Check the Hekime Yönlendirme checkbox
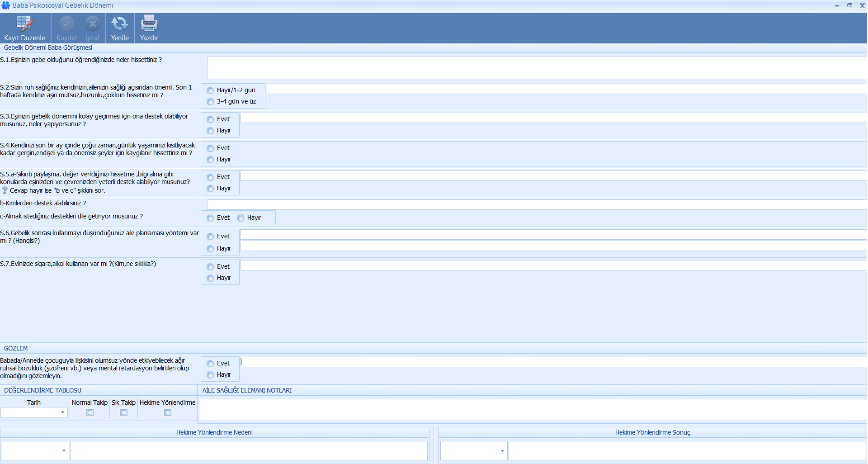Screen dimensions: 868x464 point(168,412)
